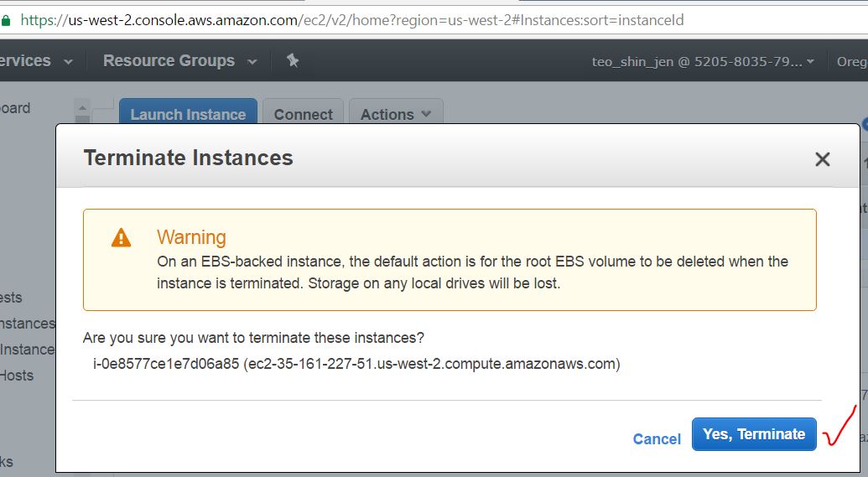Click the instance ID i-0e8577ce1e7d06a85 text
Screen dimensions: 868x477
pos(166,365)
